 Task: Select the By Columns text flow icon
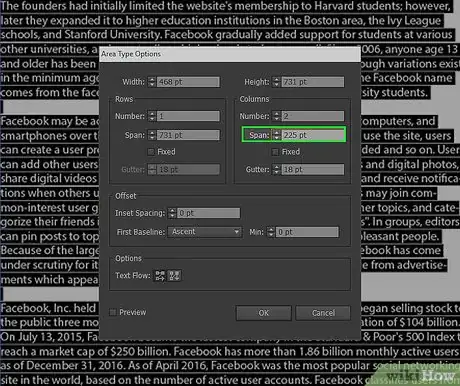click(174, 276)
